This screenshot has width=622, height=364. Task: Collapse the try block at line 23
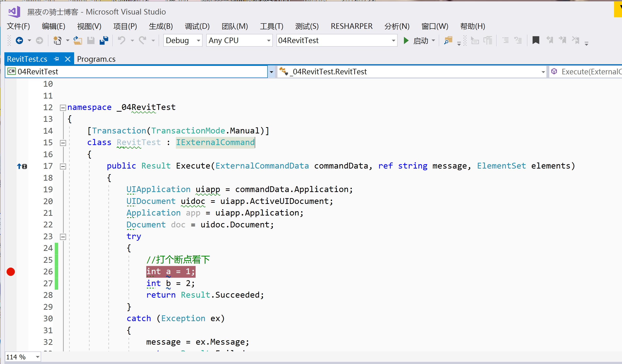tap(63, 237)
